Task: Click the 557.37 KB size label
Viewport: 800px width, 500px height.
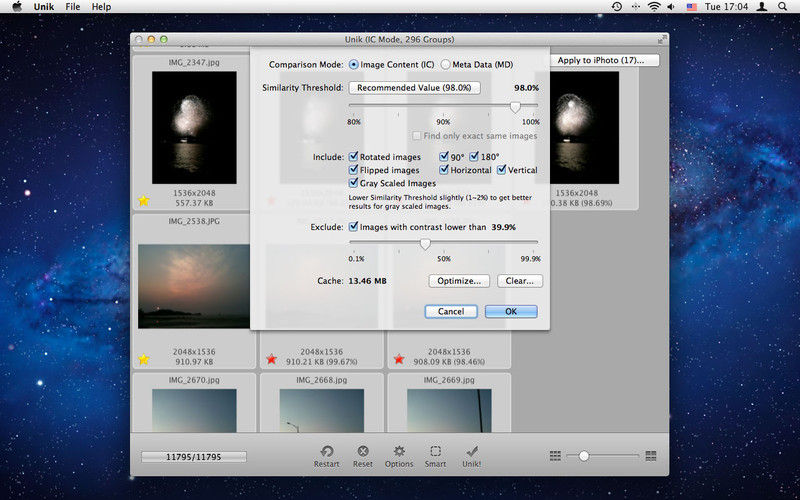Action: 194,203
